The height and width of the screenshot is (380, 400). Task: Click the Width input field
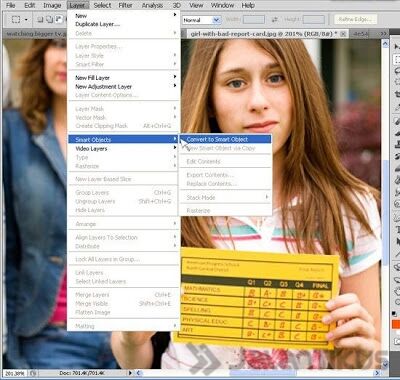tap(253, 20)
